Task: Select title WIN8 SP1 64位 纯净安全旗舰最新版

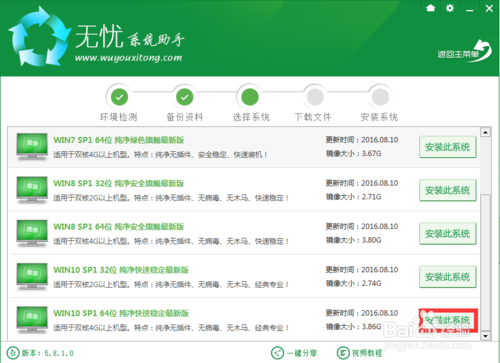Action: pyautogui.click(x=119, y=227)
